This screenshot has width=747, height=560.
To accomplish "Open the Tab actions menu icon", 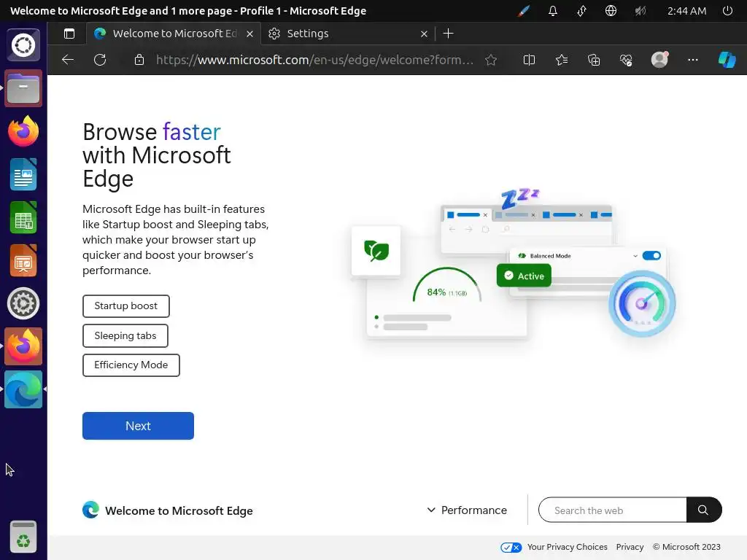I will click(69, 34).
